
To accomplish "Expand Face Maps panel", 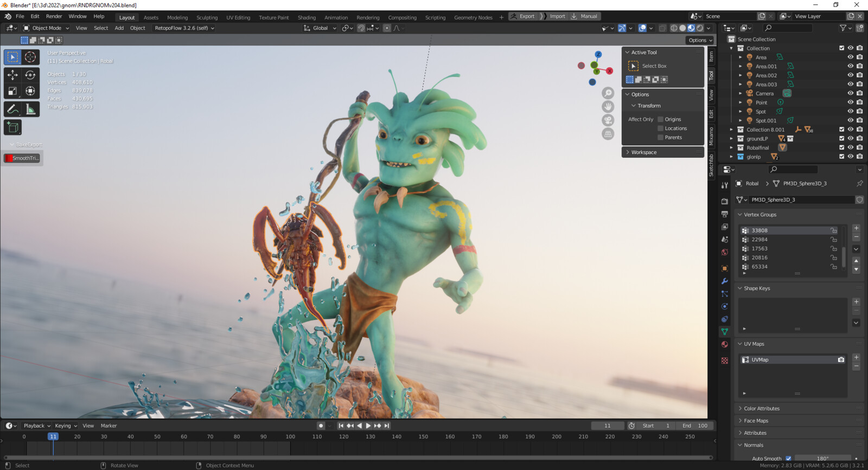I will [756, 421].
